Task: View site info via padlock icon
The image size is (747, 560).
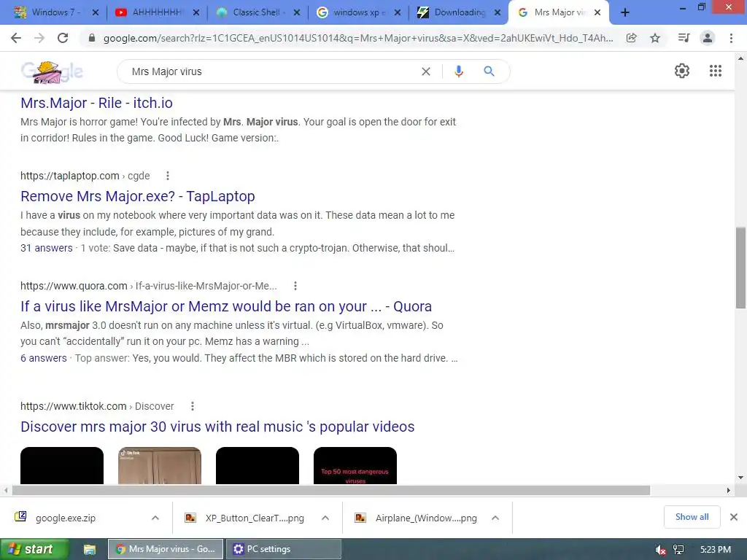Action: (x=92, y=38)
